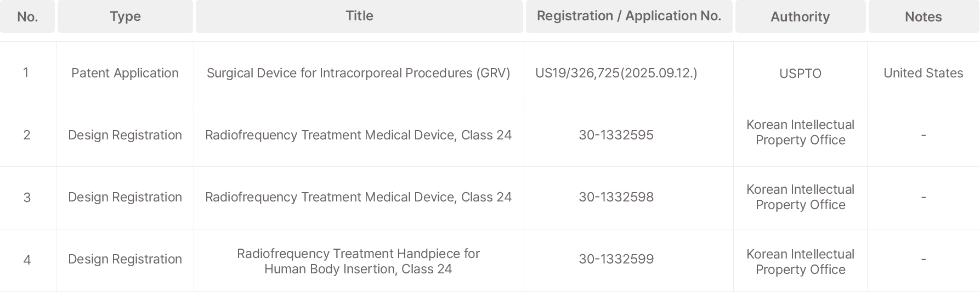Click application number US19/326,725
The width and height of the screenshot is (980, 292).
[x=616, y=73]
